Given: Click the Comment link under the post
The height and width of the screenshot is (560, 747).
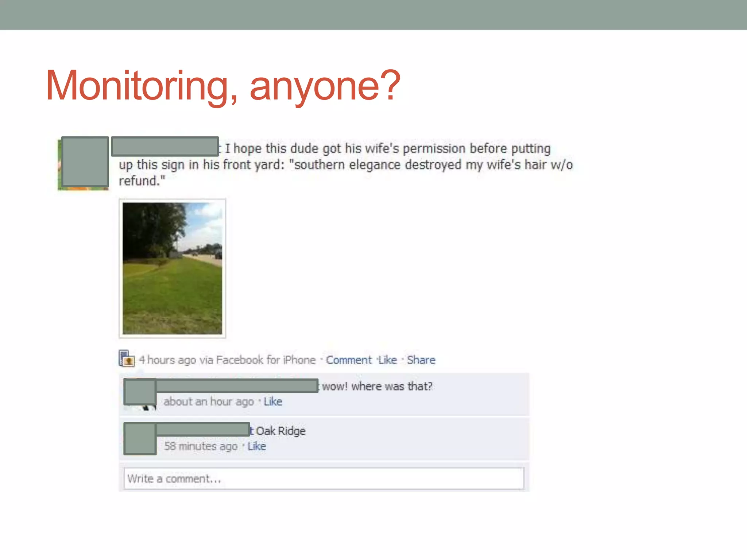Looking at the screenshot, I should tap(348, 360).
